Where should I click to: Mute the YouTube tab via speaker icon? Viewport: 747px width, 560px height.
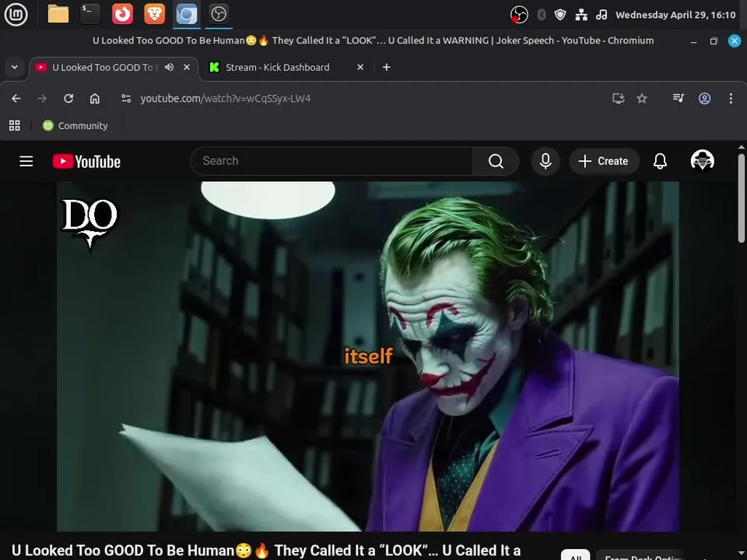pos(169,67)
